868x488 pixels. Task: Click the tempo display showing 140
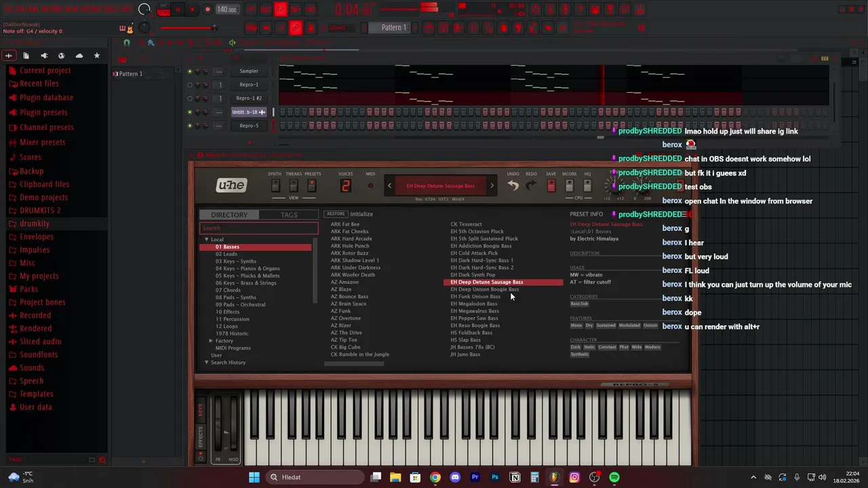(x=226, y=9)
